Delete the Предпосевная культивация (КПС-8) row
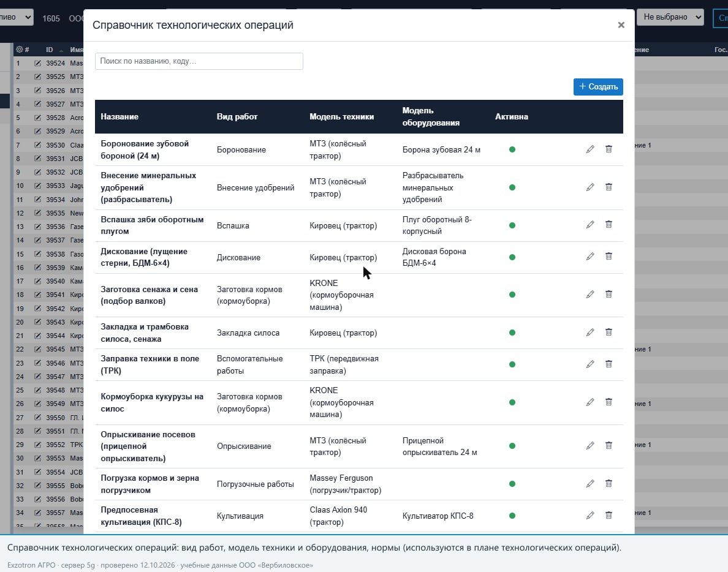This screenshot has height=572, width=728. click(609, 515)
